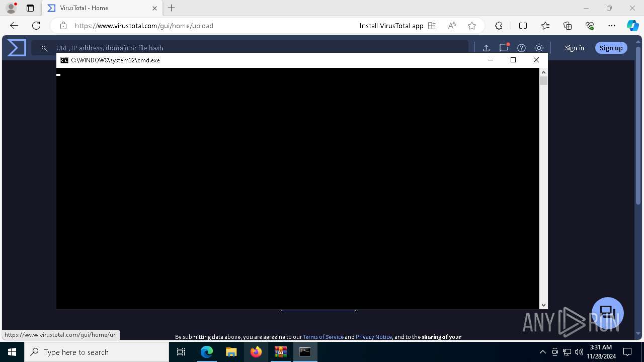Open network status tray icon
This screenshot has width=644, height=362.
(x=567, y=352)
